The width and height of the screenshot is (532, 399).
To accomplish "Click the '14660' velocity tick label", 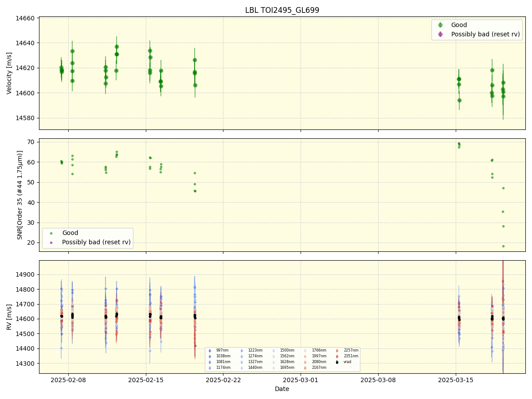I will (x=26, y=18).
